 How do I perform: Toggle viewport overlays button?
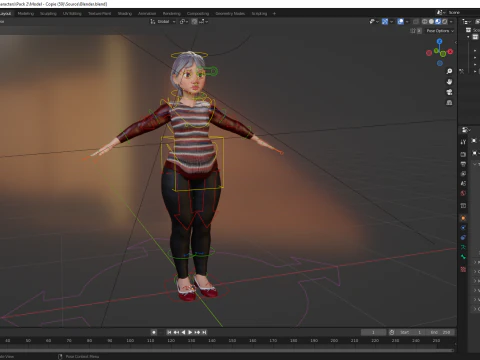[401, 21]
